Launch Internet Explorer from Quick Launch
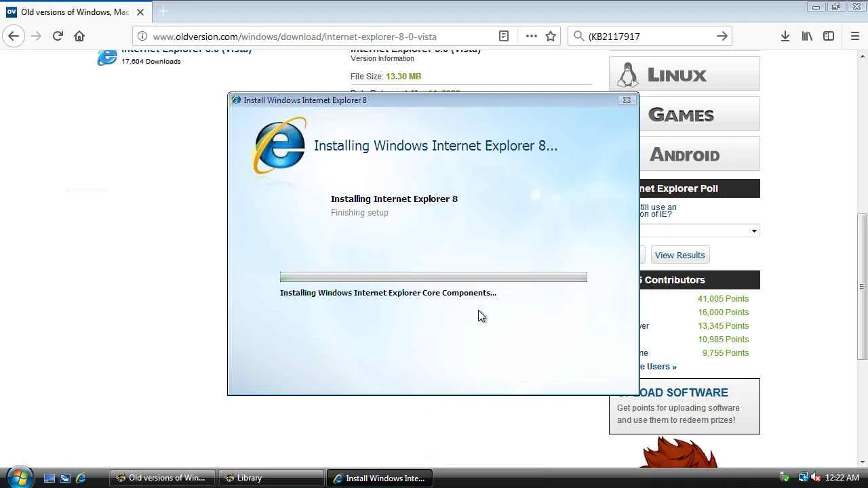Viewport: 868px width, 488px height. click(x=81, y=478)
